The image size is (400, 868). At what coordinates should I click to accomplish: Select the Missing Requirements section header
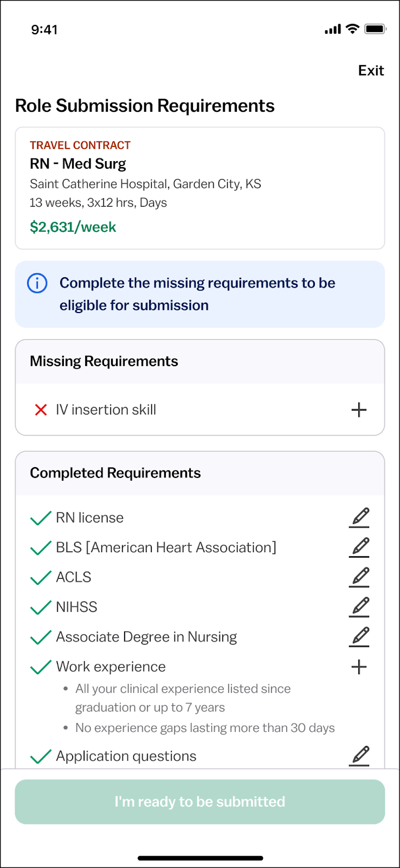point(200,362)
